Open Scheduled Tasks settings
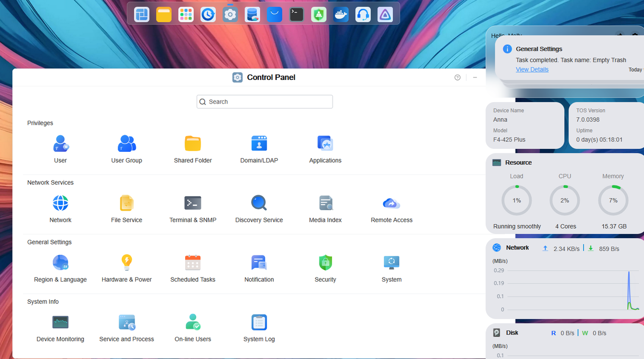 click(x=193, y=263)
